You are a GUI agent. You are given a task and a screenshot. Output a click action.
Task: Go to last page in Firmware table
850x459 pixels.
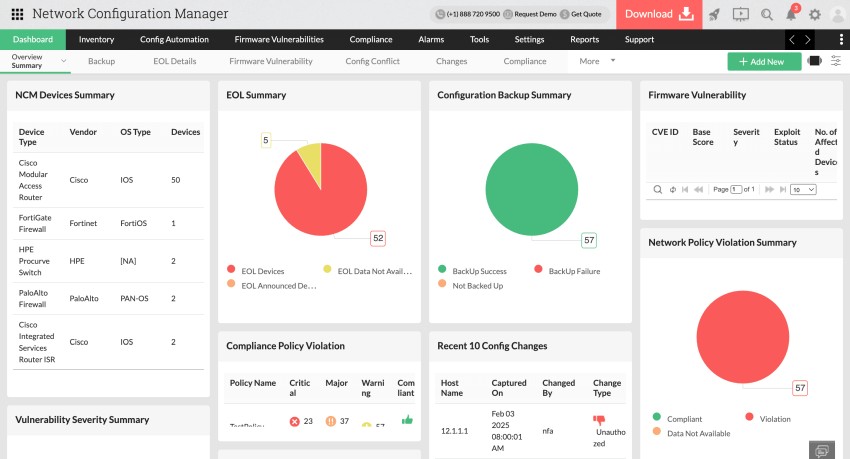click(783, 189)
